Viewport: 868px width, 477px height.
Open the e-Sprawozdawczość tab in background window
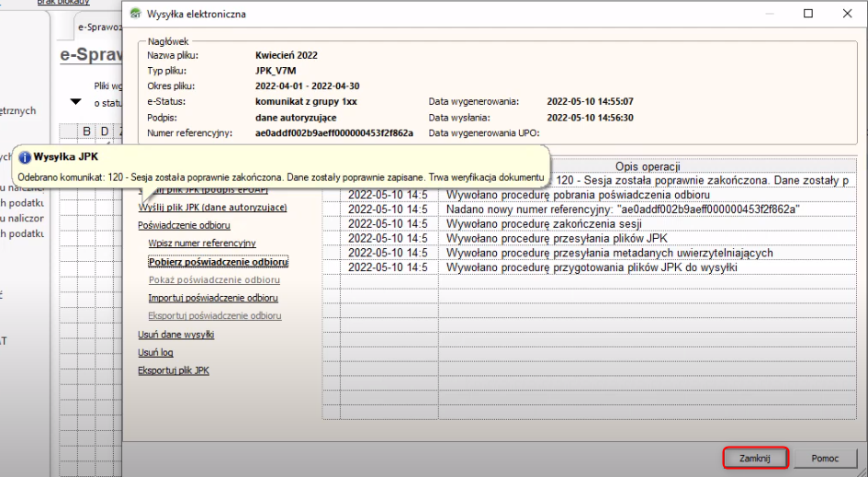tap(98, 27)
